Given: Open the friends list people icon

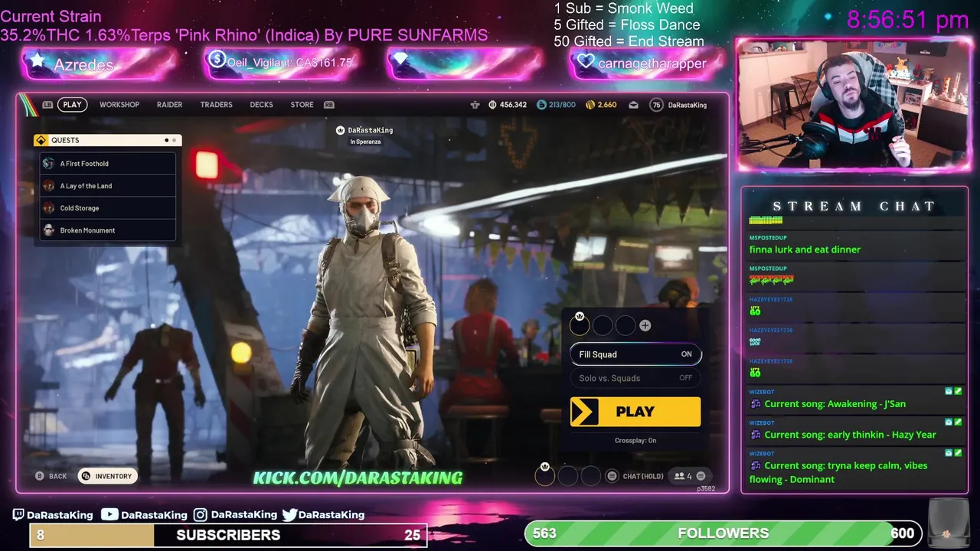Looking at the screenshot, I should coord(679,476).
